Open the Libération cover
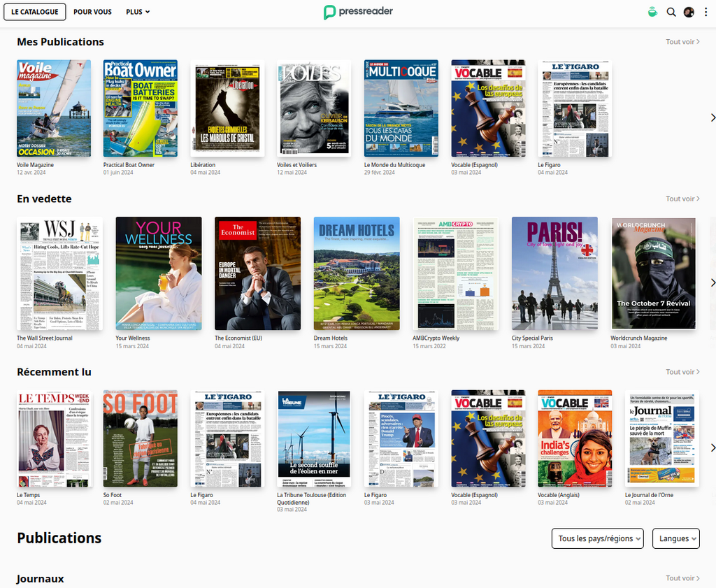The width and height of the screenshot is (716, 588). 227,108
